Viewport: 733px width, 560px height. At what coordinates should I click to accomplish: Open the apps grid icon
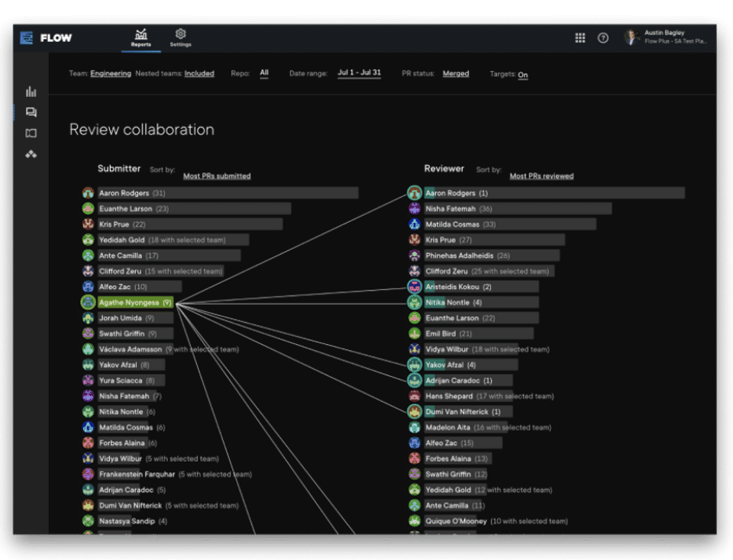pyautogui.click(x=580, y=38)
